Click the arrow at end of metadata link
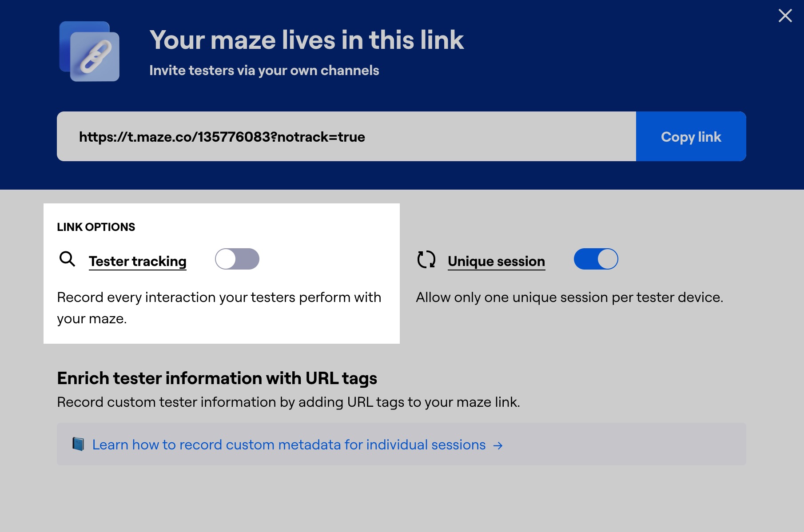This screenshot has width=804, height=532. coord(498,445)
